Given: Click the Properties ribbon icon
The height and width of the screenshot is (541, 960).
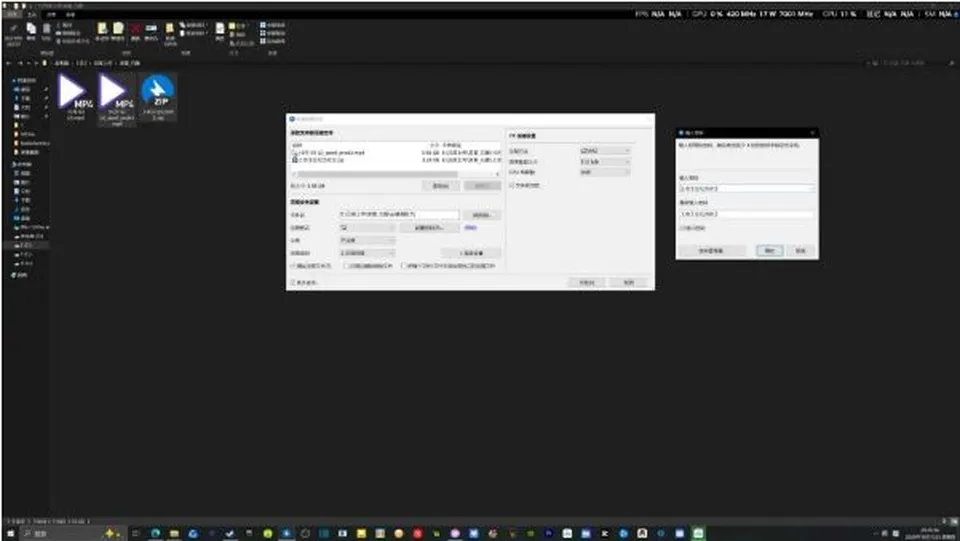Looking at the screenshot, I should [219, 32].
